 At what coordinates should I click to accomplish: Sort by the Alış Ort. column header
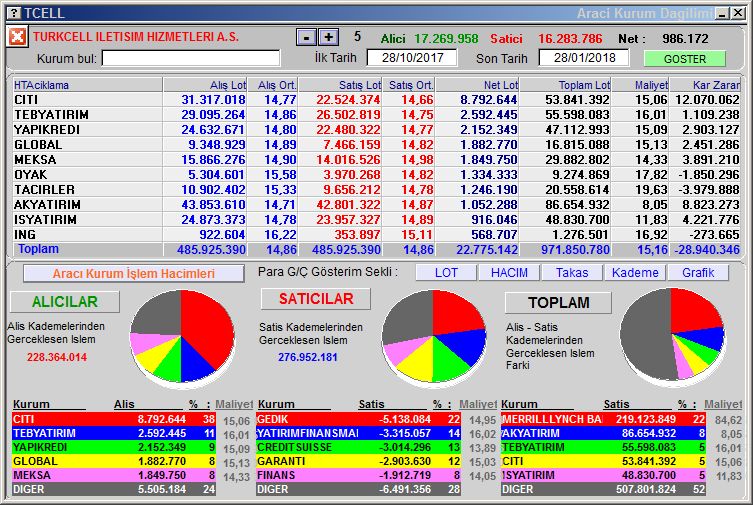tap(273, 85)
